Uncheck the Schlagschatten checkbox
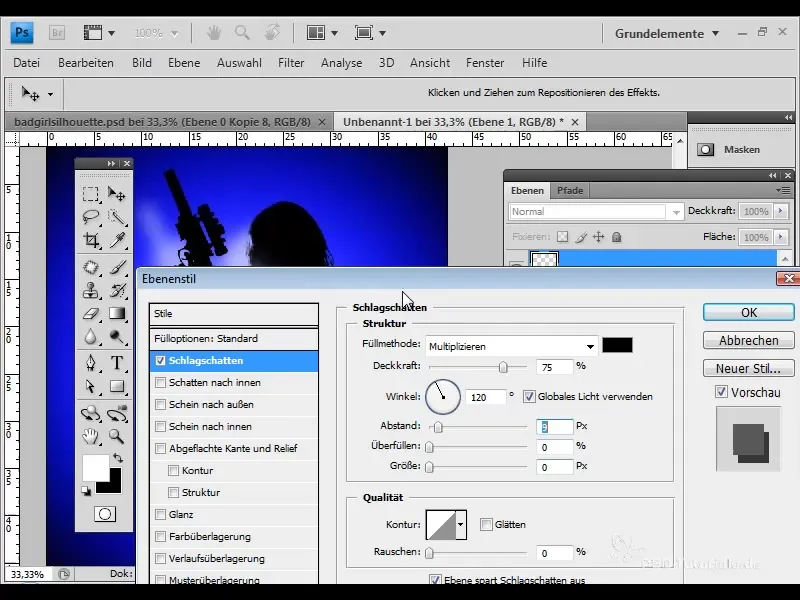Viewport: 800px width, 600px height. (160, 360)
